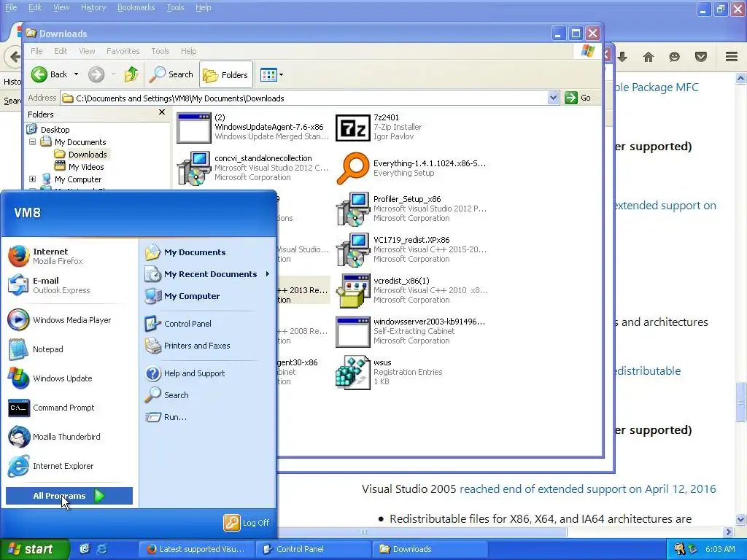Open Downloads window View menu
The height and width of the screenshot is (560, 747).
pos(87,51)
